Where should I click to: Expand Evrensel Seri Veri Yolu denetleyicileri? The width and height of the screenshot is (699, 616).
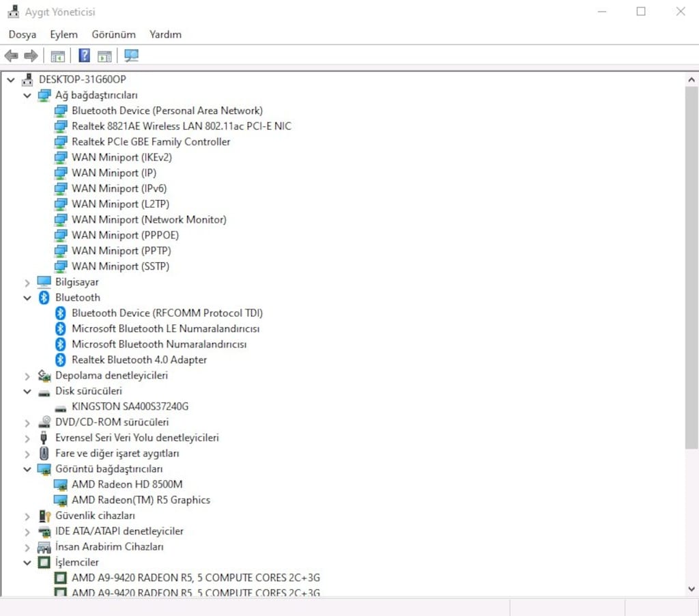(27, 438)
